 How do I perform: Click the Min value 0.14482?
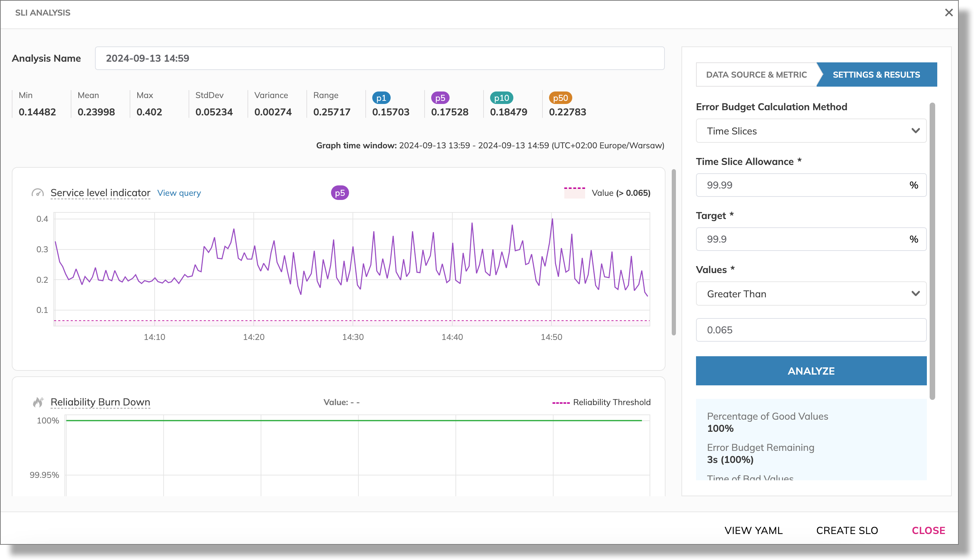(x=37, y=112)
